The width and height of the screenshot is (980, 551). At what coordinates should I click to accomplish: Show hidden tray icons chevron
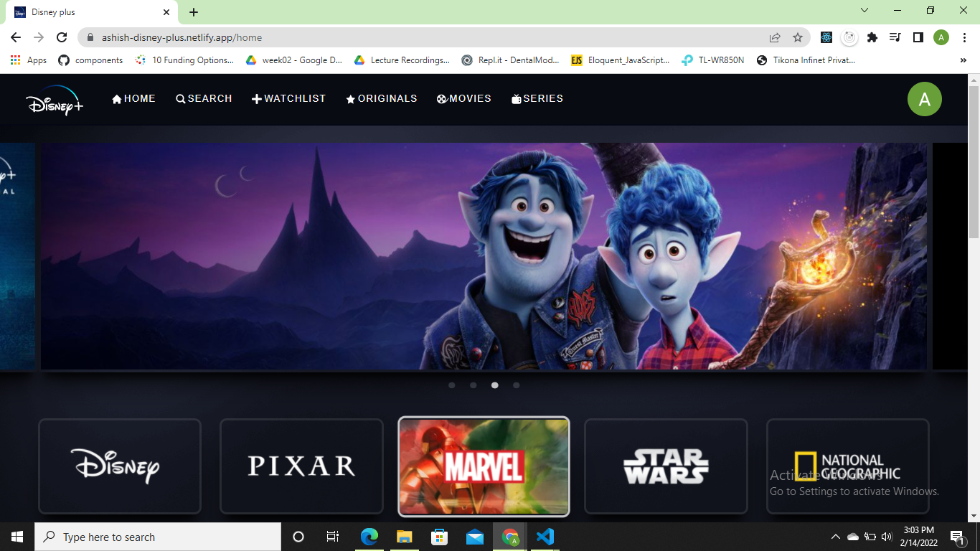(835, 537)
